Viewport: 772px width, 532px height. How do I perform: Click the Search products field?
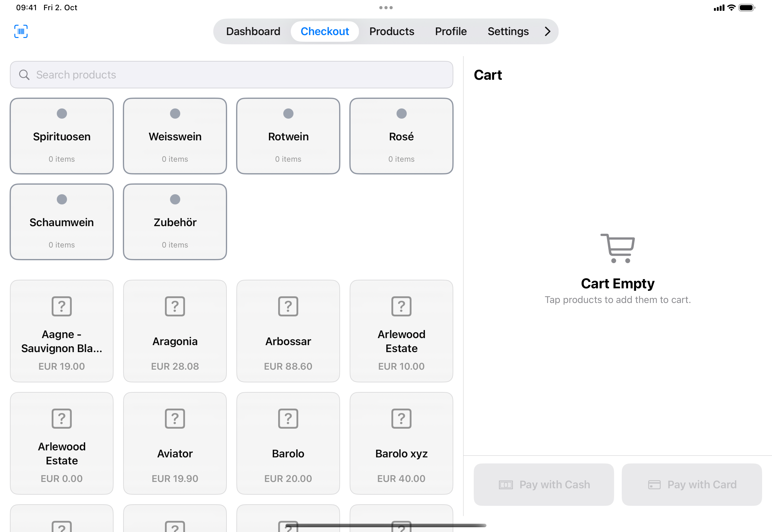tap(231, 75)
